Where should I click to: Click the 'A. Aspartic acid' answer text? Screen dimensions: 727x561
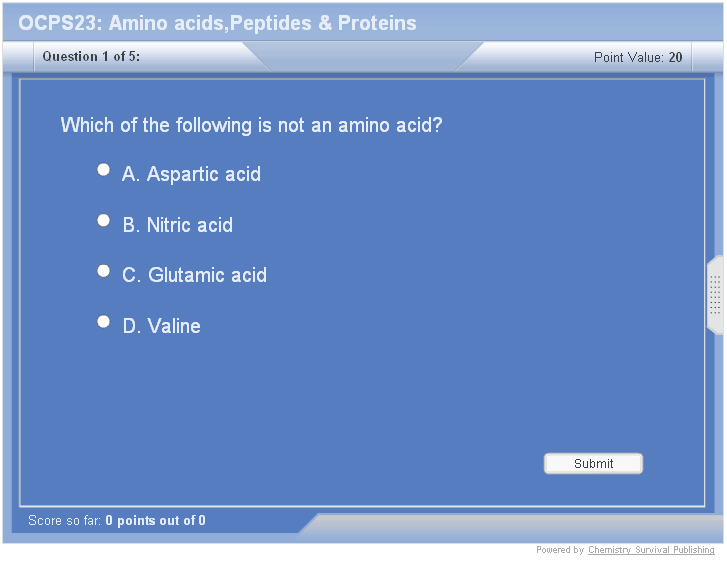191,174
